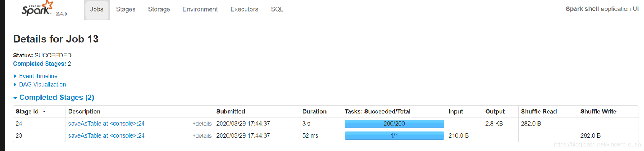Screen dimensions: 644x151
Task: Click the 1/1 tasks progress bar
Action: point(394,136)
